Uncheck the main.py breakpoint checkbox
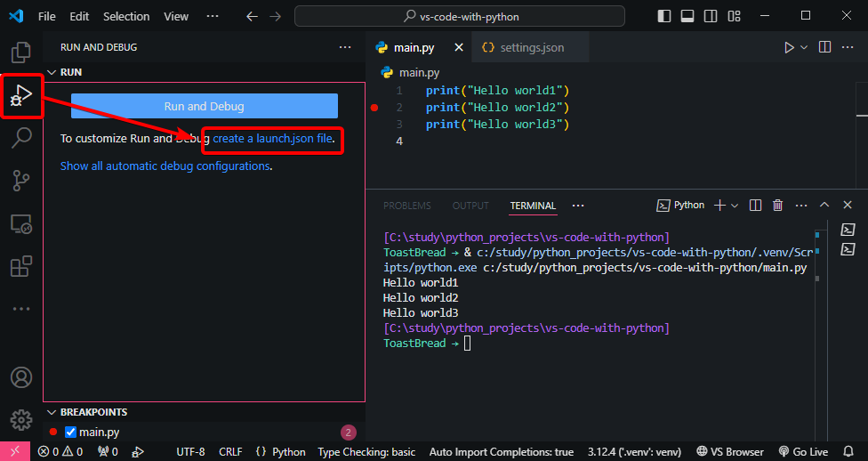The image size is (868, 461). coord(70,432)
